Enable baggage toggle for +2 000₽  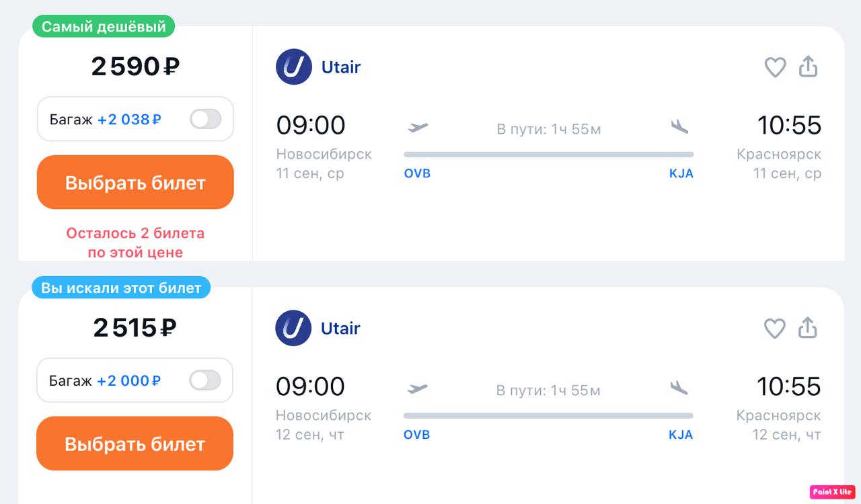click(x=204, y=381)
